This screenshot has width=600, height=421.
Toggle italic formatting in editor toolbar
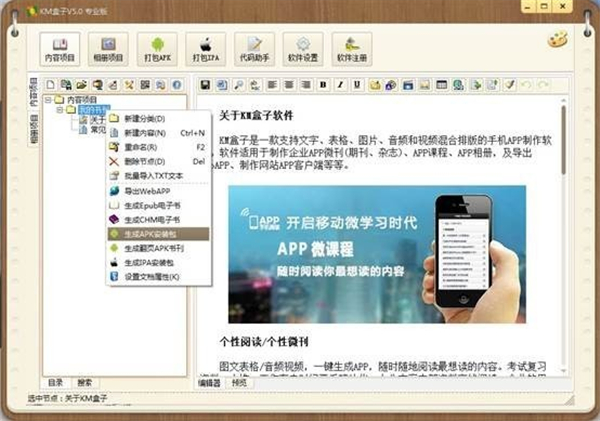pyautogui.click(x=338, y=85)
